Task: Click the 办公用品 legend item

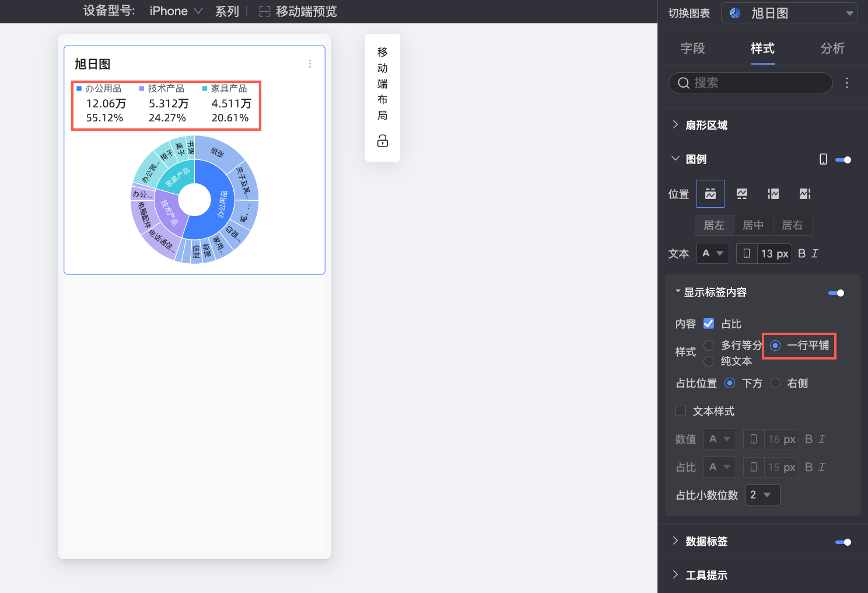Action: (99, 88)
